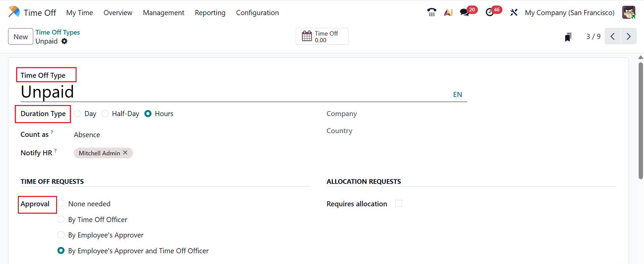Open the messages inbox icon

point(464,12)
